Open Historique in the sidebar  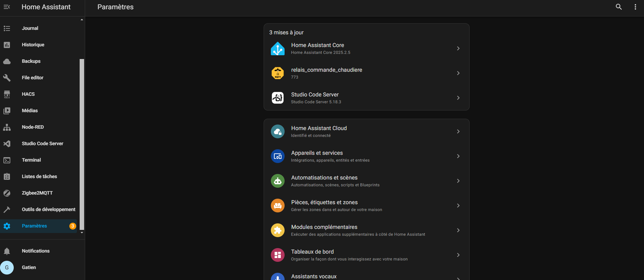pyautogui.click(x=39, y=45)
